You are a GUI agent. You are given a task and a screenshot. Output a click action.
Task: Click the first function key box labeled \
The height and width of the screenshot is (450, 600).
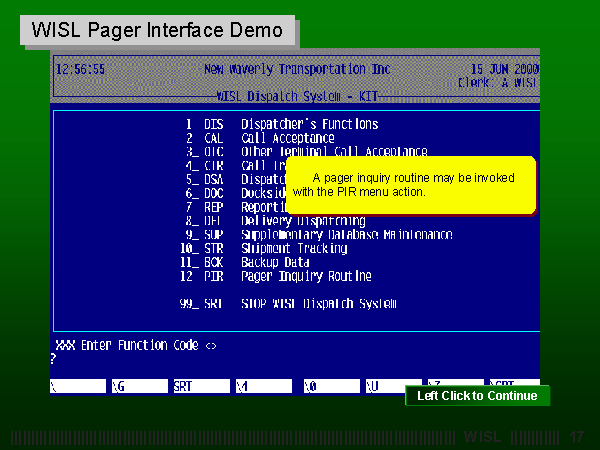(x=78, y=386)
